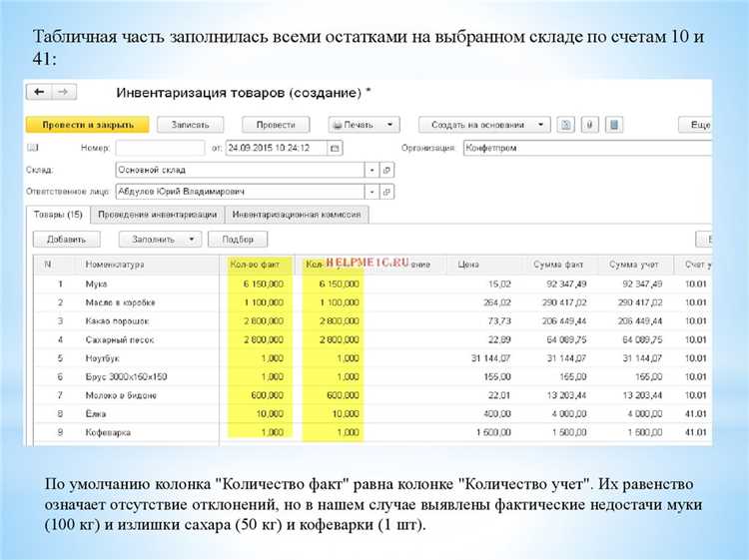This screenshot has width=749, height=560.
Task: Click the small document icon left of Номер
Action: pyautogui.click(x=33, y=148)
